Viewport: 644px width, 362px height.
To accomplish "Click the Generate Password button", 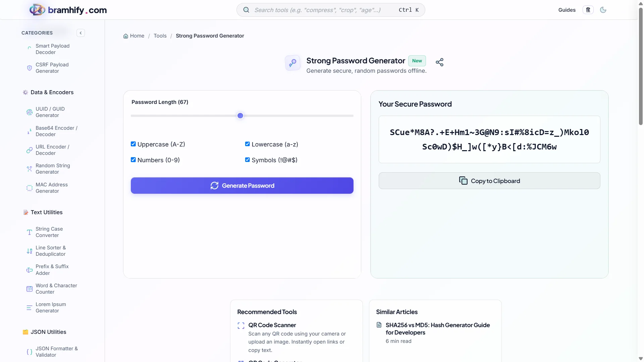I will click(x=242, y=186).
